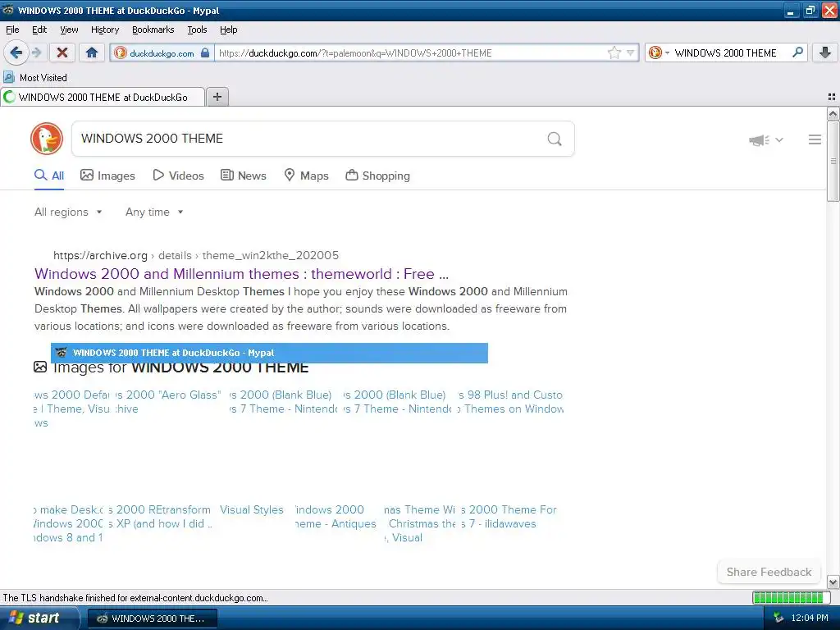Switch to the All results tab

tap(49, 176)
